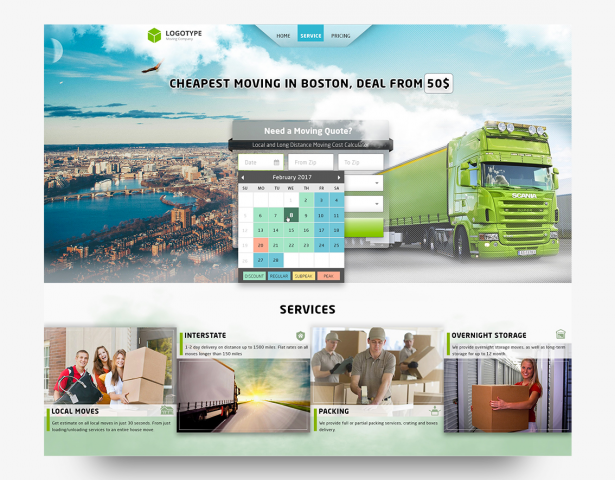Viewport: 615px width, 480px height.
Task: Click the green cube logo icon
Action: (x=154, y=35)
